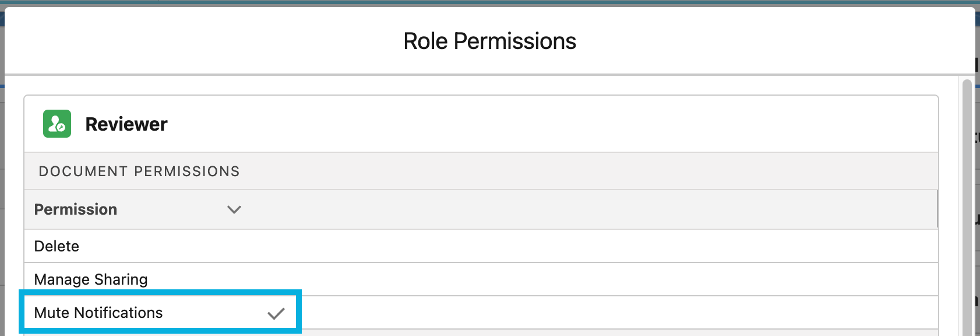The width and height of the screenshot is (980, 336).
Task: Click the checkmark in Mute Notifications row
Action: 276,313
